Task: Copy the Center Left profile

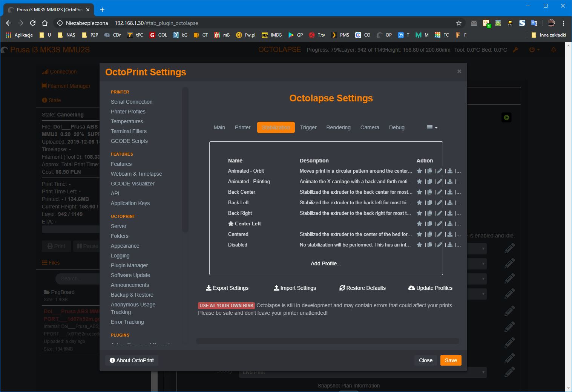Action: (429, 224)
